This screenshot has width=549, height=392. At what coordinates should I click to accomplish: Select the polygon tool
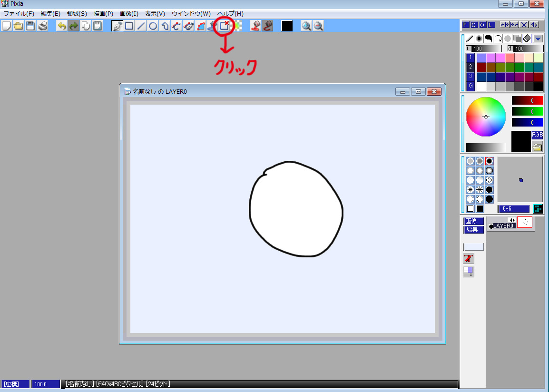[x=165, y=26]
